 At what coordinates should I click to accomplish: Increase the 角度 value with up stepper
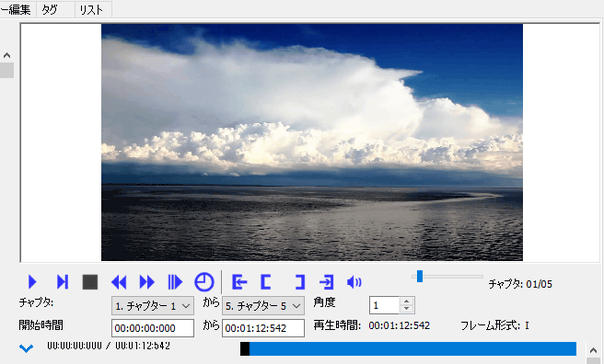407,302
